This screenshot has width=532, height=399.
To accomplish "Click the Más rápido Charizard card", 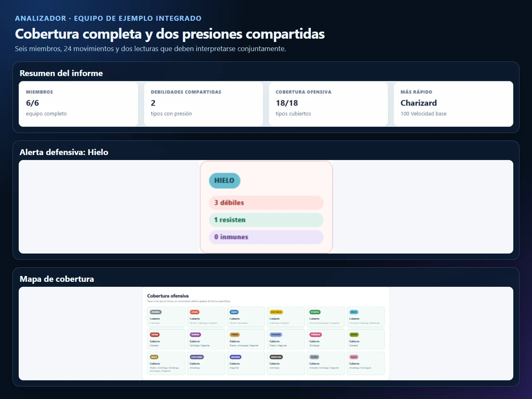I will [x=453, y=104].
